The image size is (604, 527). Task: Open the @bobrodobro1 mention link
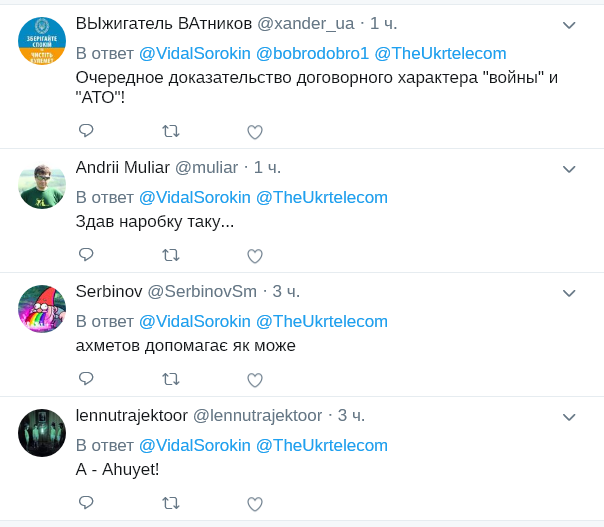[x=311, y=53]
